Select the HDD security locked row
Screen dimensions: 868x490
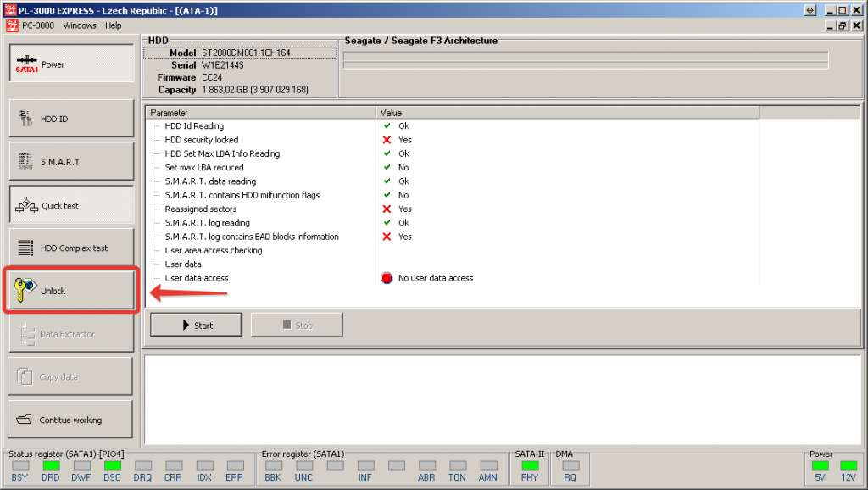[453, 140]
